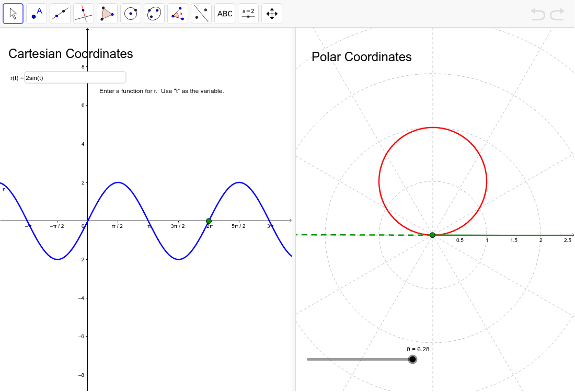Select the Circle with Center tool
The image size is (575, 392).
click(x=131, y=14)
